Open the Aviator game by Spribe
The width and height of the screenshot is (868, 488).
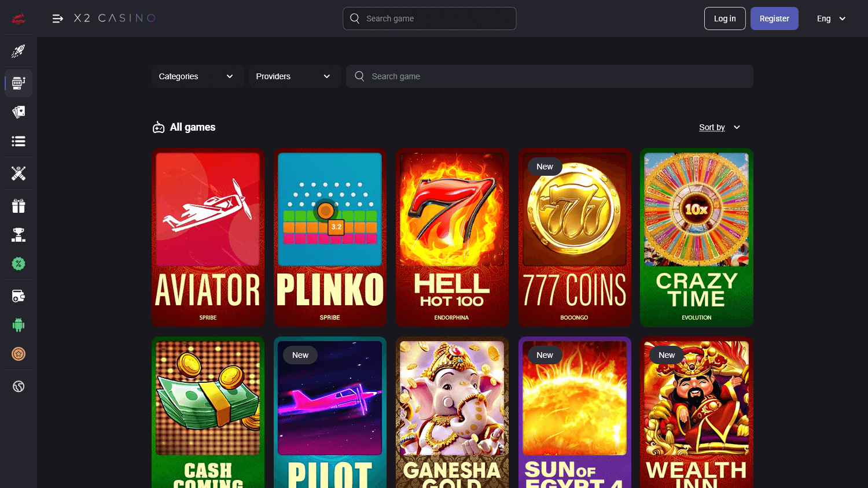(208, 238)
